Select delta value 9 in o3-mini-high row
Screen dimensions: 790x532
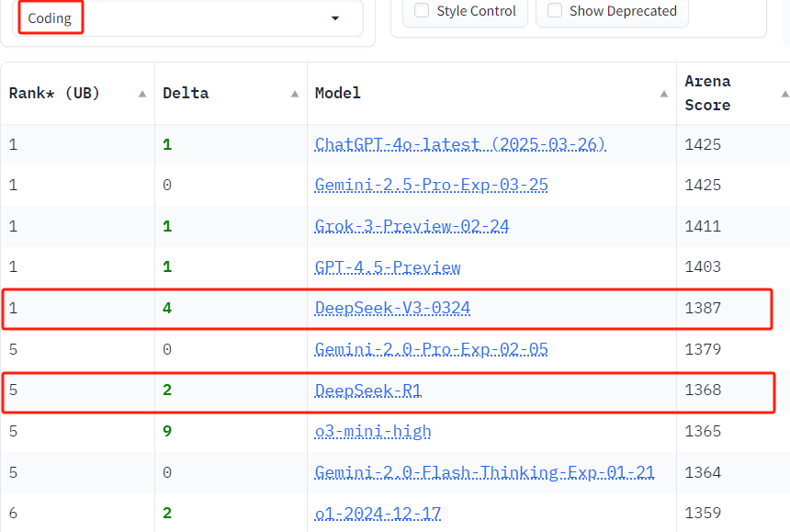(x=167, y=431)
